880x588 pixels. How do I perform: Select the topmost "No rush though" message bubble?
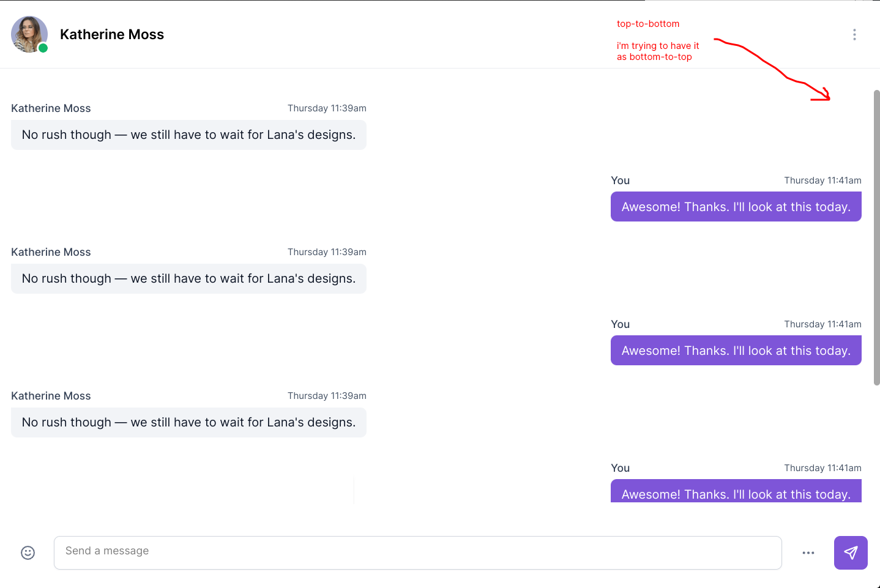(188, 135)
